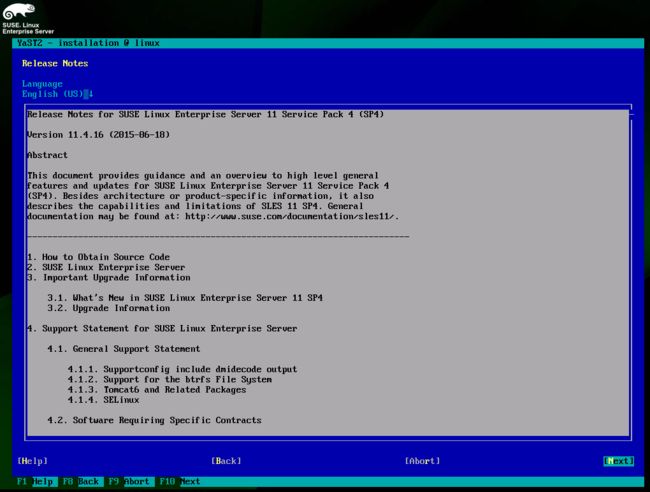Click the release notes scrollbar on the right edge
Viewport: 650px width, 492px height.
tap(631, 274)
